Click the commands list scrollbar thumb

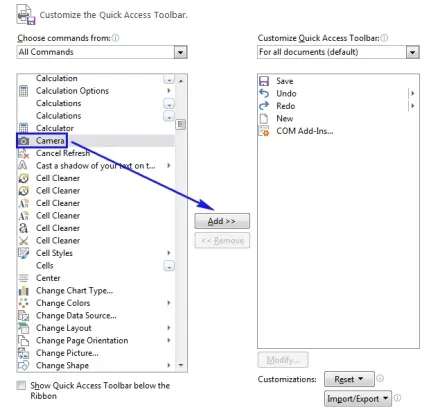(181, 125)
